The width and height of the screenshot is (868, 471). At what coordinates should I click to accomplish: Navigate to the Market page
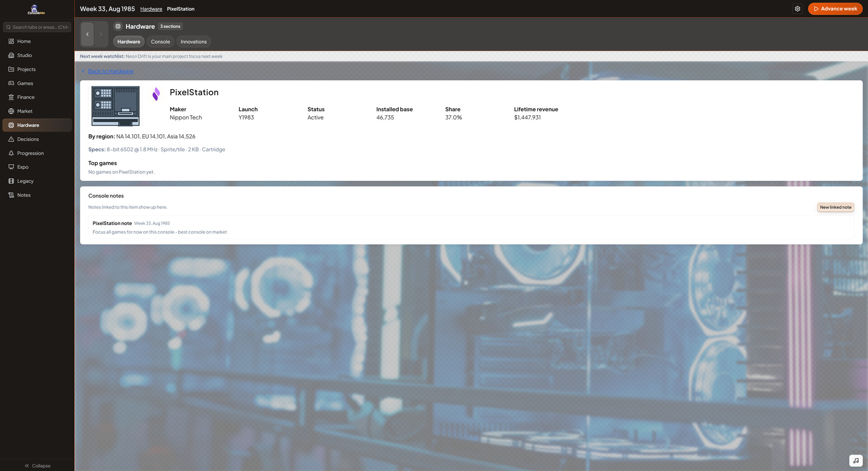point(25,111)
